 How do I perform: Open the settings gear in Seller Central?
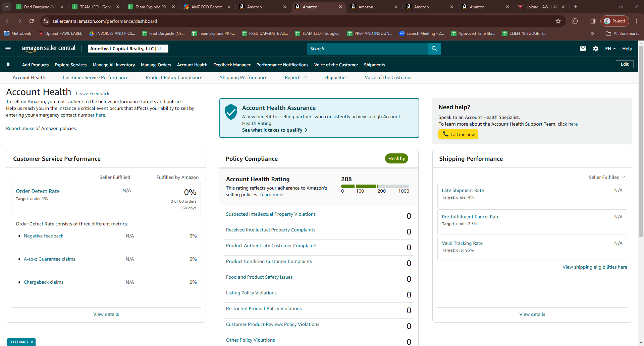[596, 49]
